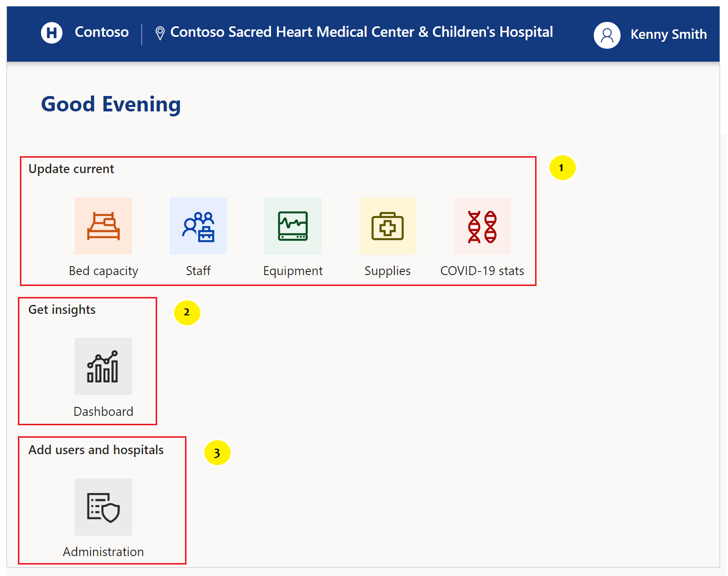
Task: Click the Contoso brand name in header
Action: coord(101,32)
